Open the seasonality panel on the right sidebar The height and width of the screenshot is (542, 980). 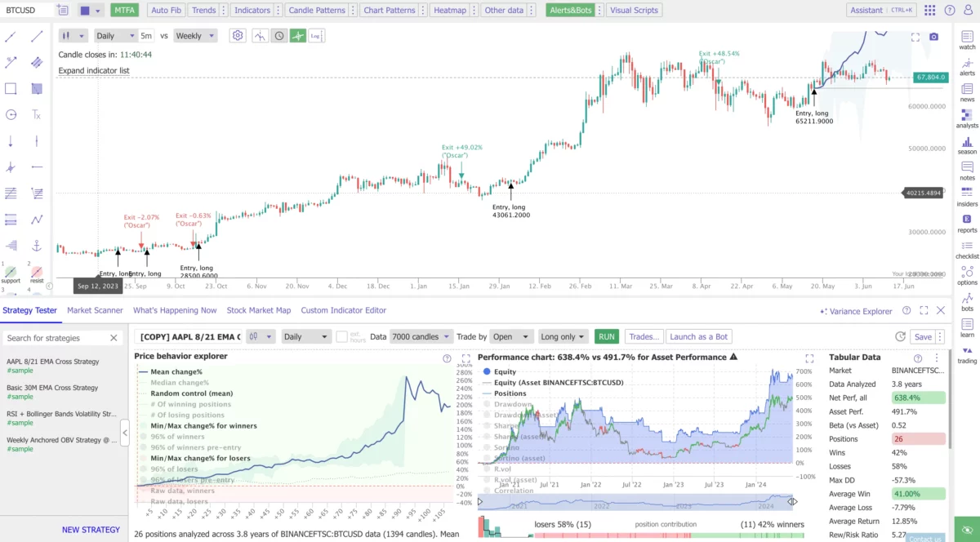pos(967,147)
